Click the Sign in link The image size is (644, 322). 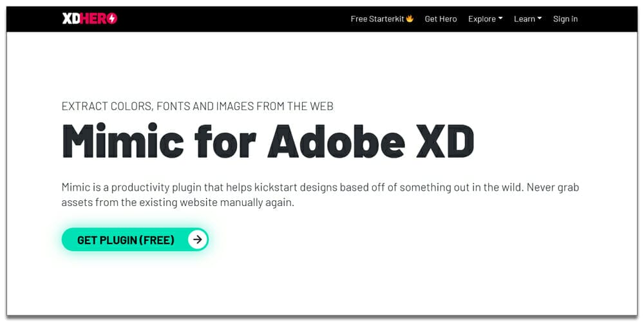565,19
